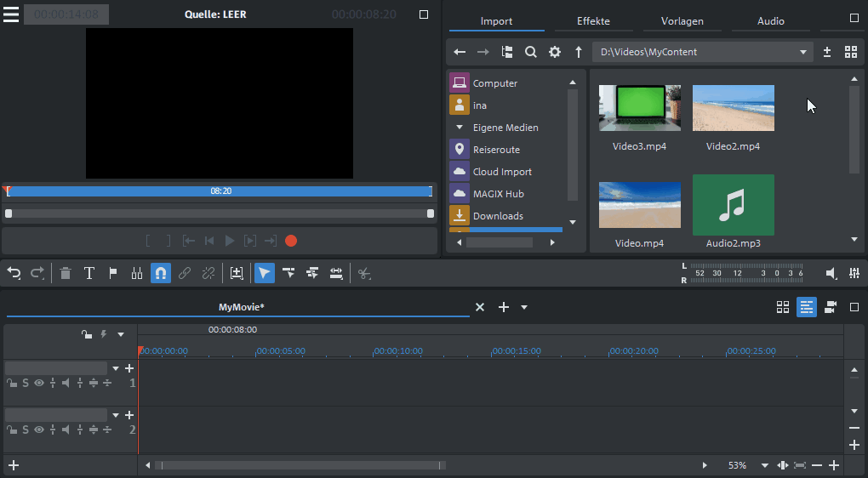Select the Title (T) text tool

(x=89, y=273)
